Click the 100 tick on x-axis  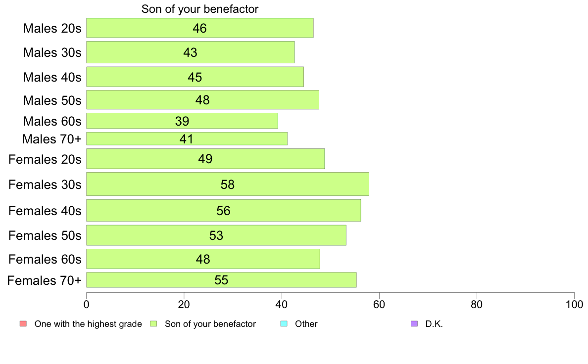(x=574, y=304)
